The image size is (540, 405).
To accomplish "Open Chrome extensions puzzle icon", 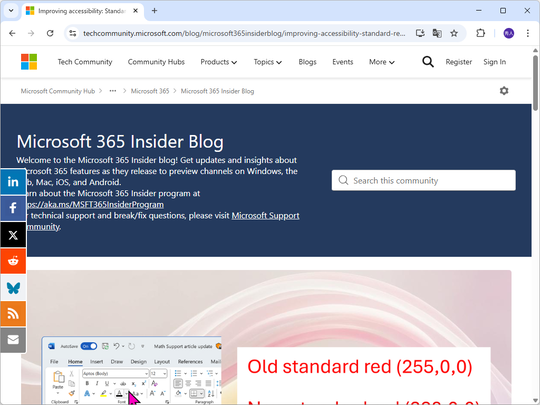I will click(x=480, y=33).
